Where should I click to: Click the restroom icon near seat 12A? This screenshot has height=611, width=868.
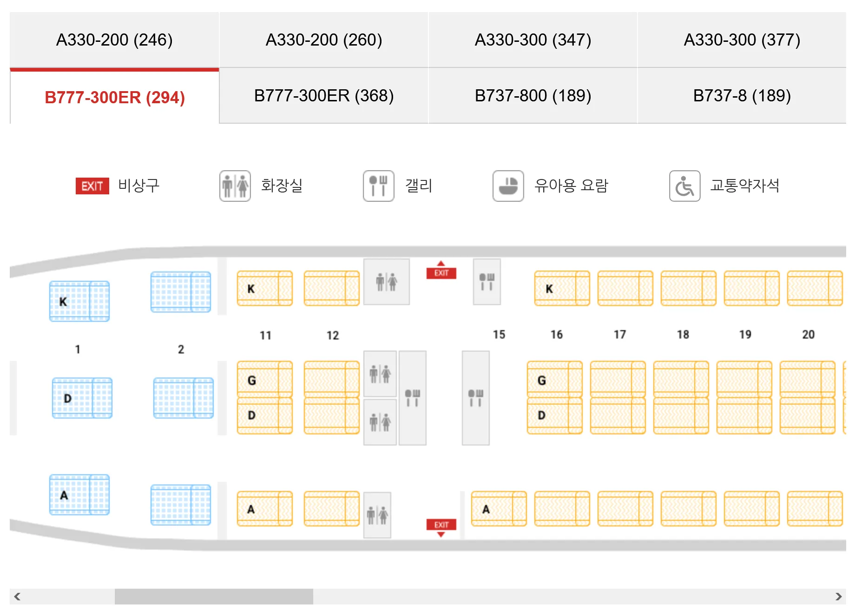coord(377,515)
